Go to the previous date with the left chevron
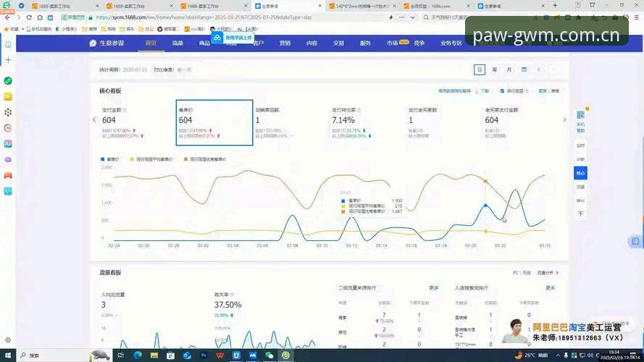Image resolution: width=644 pixels, height=362 pixels. [x=539, y=70]
